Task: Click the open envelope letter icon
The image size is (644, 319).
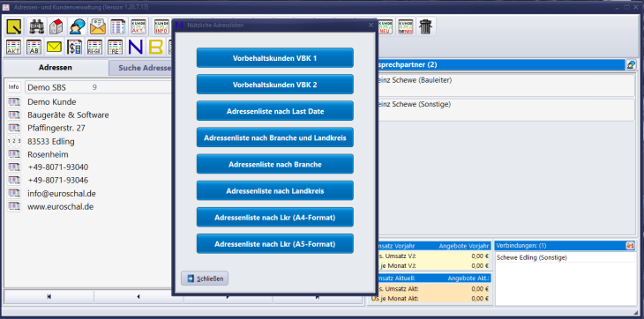Action: pyautogui.click(x=98, y=26)
